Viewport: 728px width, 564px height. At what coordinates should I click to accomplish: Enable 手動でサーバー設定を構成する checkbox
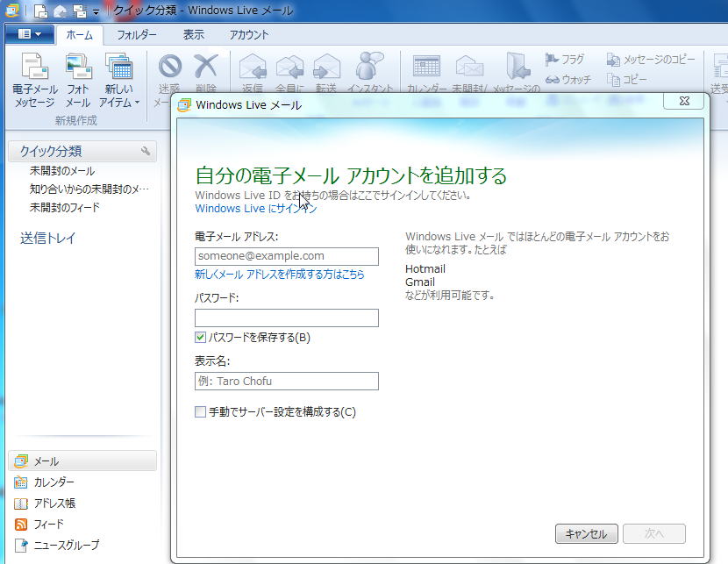(200, 411)
